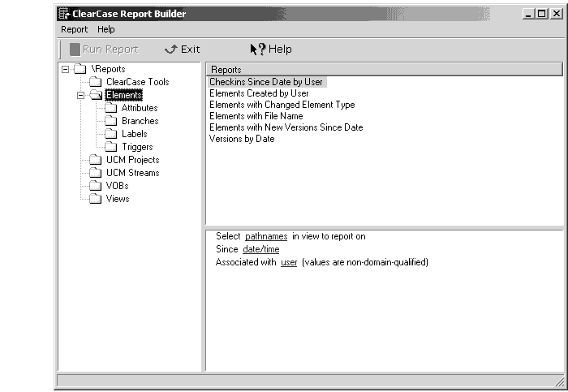Select Versions by Date report
Screen dimensions: 568x392
tap(242, 139)
